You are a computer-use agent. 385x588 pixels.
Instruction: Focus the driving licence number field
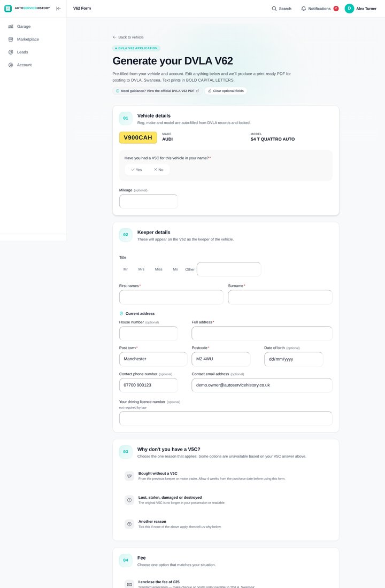pos(226,419)
